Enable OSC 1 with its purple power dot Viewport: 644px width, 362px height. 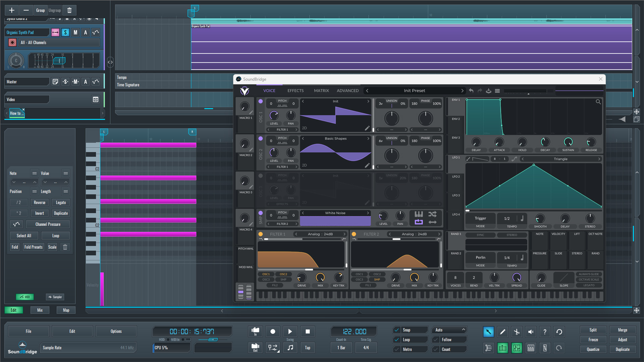click(261, 101)
